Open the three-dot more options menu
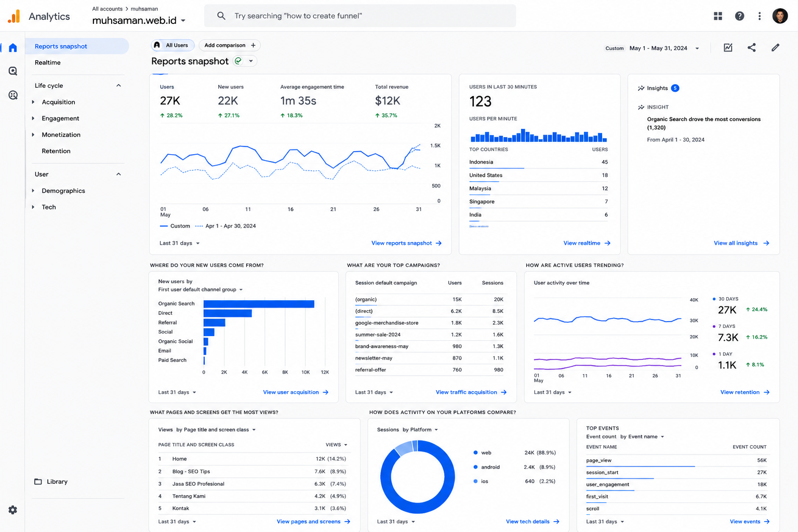 point(760,16)
